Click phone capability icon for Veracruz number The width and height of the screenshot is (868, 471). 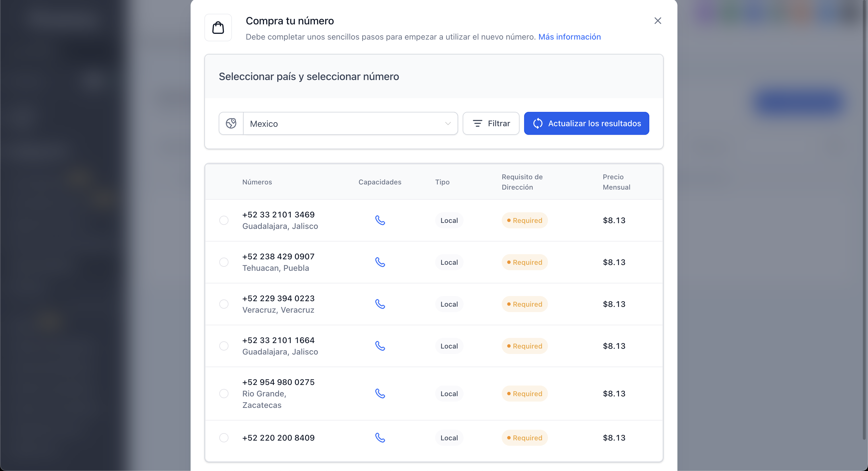380,304
